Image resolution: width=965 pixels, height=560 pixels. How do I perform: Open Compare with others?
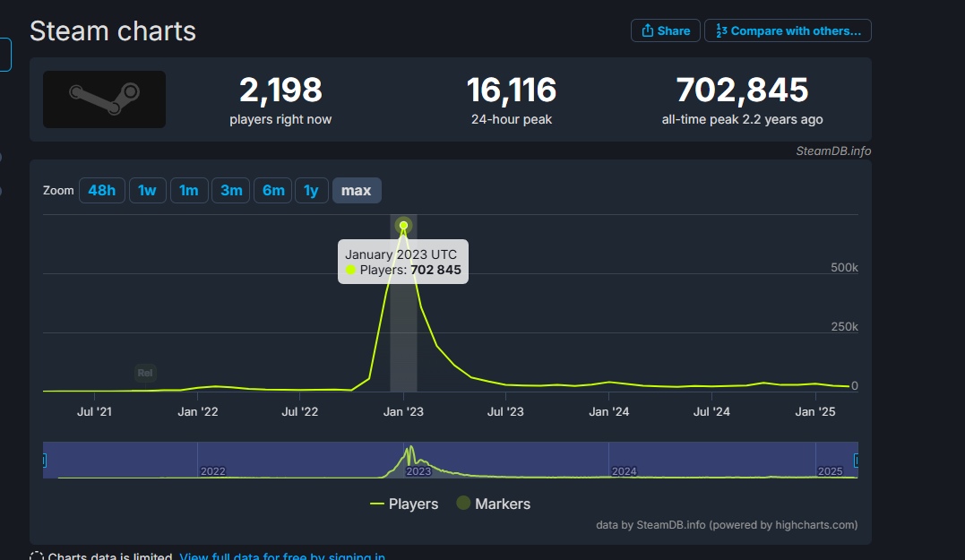point(788,30)
